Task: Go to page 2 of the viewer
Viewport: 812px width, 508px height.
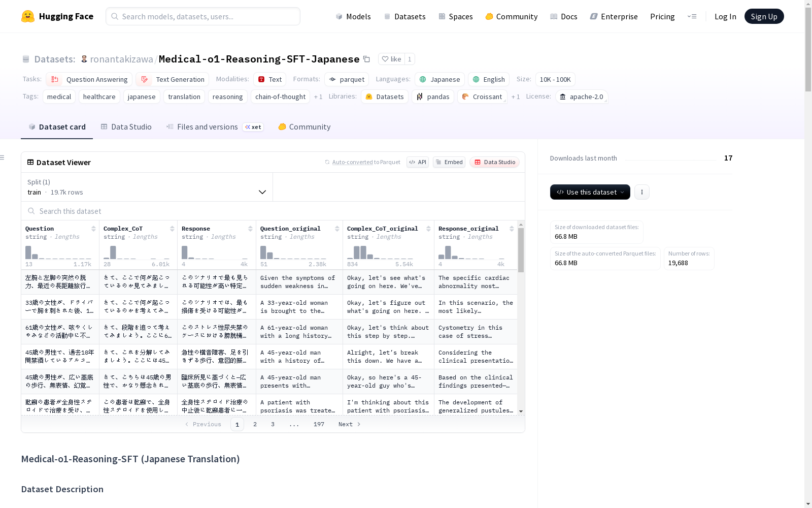Action: click(x=255, y=424)
